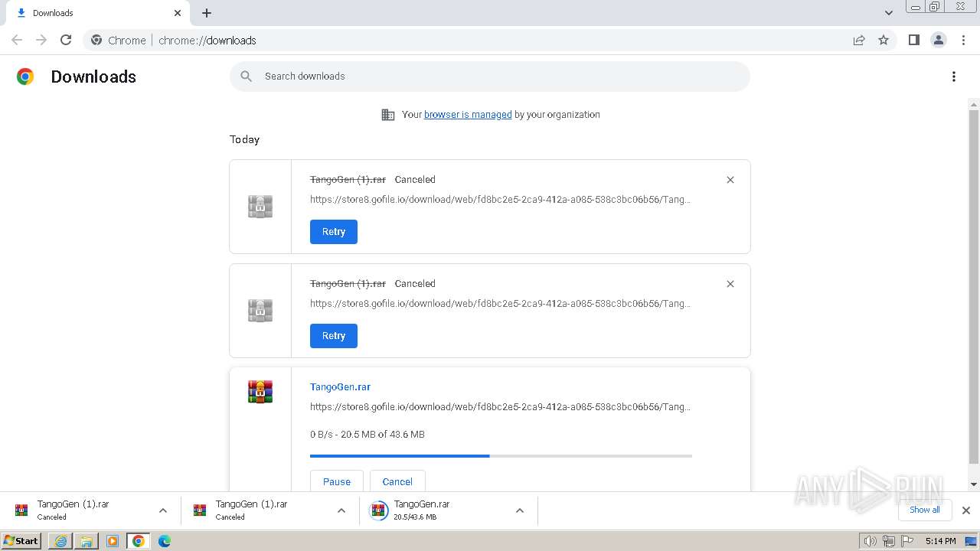Click the Downloads page title
The image size is (980, 551).
tap(93, 77)
